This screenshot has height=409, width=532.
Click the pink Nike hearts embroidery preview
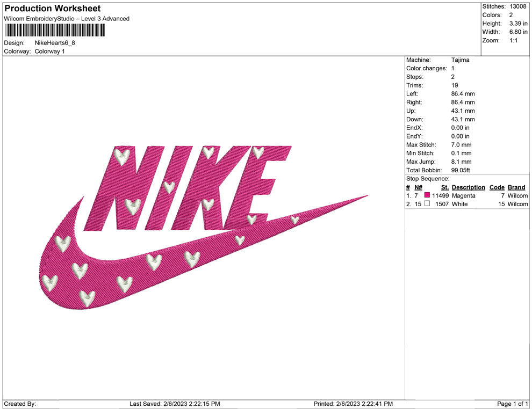[x=204, y=227]
